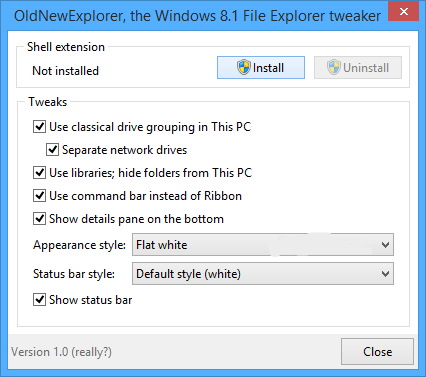Click the Status bar style: label
The image size is (426, 377).
(74, 274)
